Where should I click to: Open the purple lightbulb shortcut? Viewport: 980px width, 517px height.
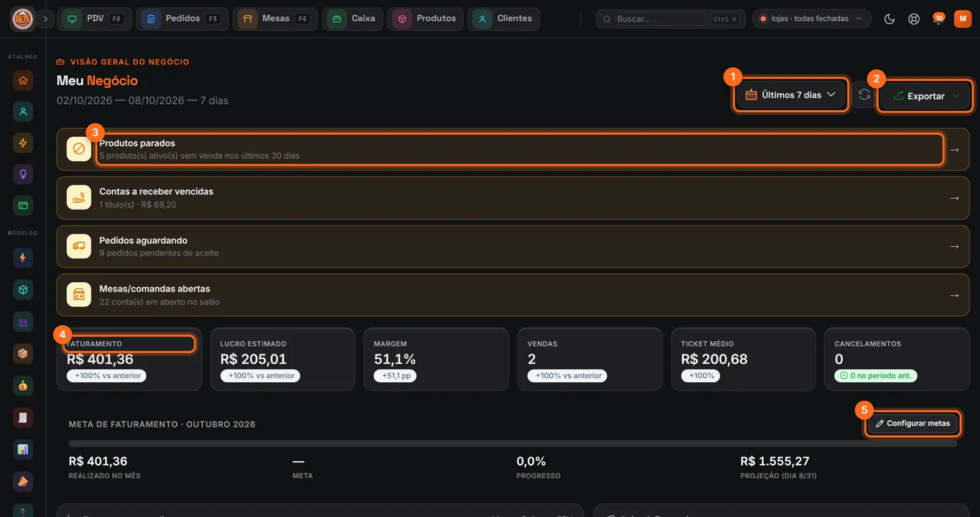pyautogui.click(x=23, y=174)
